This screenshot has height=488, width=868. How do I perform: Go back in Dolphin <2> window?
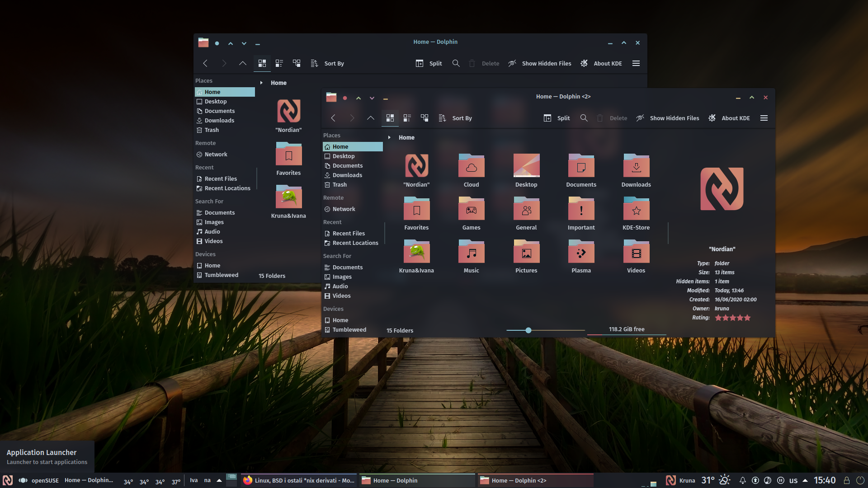333,118
